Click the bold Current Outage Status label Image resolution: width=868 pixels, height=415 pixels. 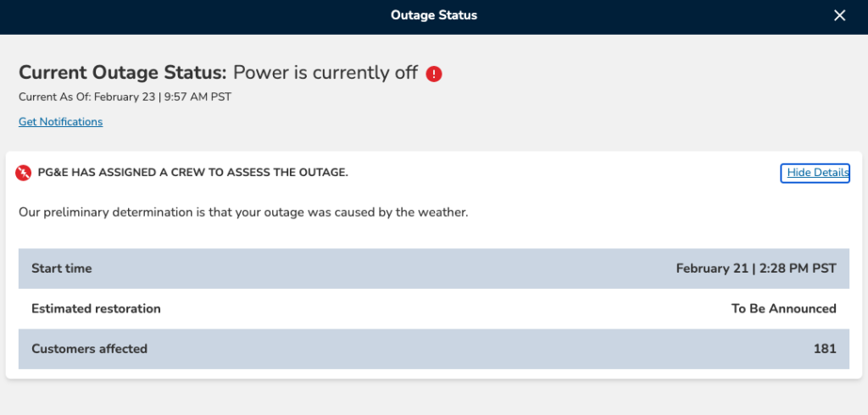click(123, 73)
